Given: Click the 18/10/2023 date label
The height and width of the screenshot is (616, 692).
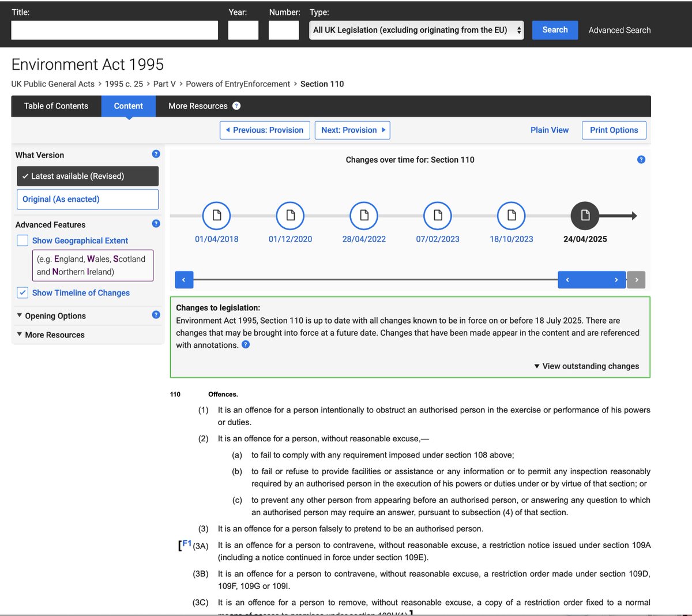Looking at the screenshot, I should pyautogui.click(x=512, y=239).
